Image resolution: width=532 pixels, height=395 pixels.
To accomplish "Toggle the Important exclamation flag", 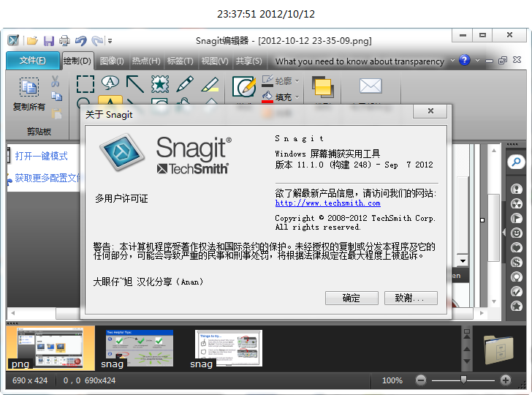I will coord(517,189).
